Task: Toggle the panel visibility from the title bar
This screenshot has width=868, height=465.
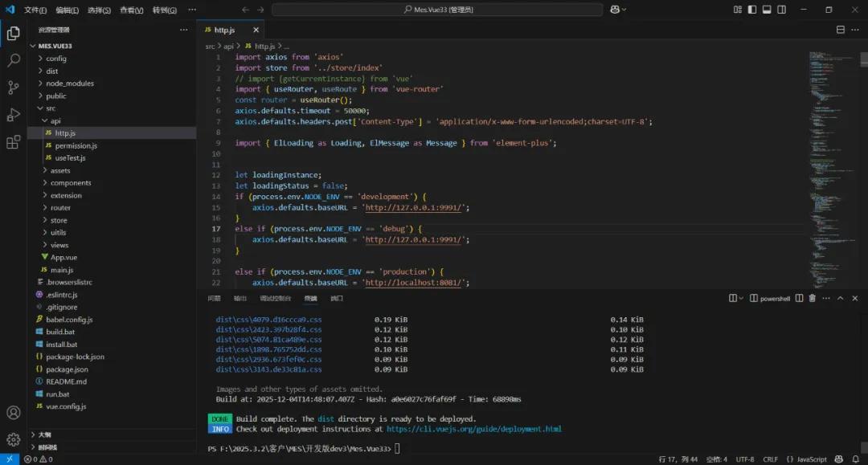Action: tap(766, 9)
